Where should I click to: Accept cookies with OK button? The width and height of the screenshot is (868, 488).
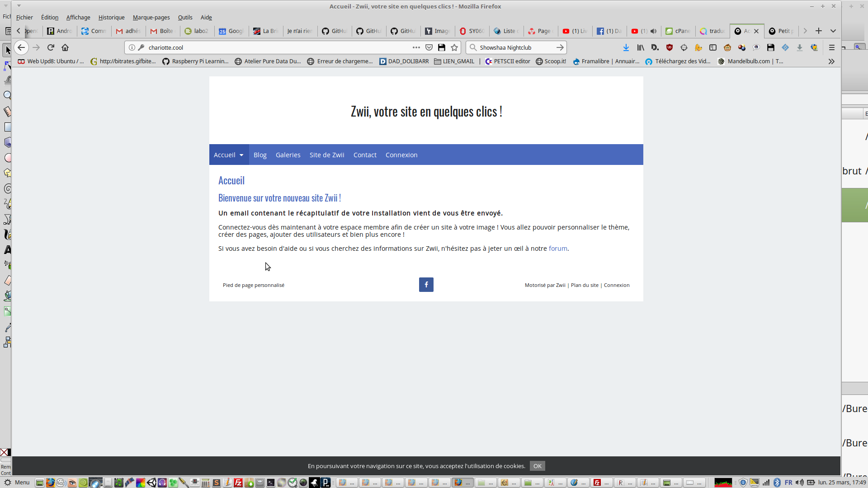(x=537, y=466)
